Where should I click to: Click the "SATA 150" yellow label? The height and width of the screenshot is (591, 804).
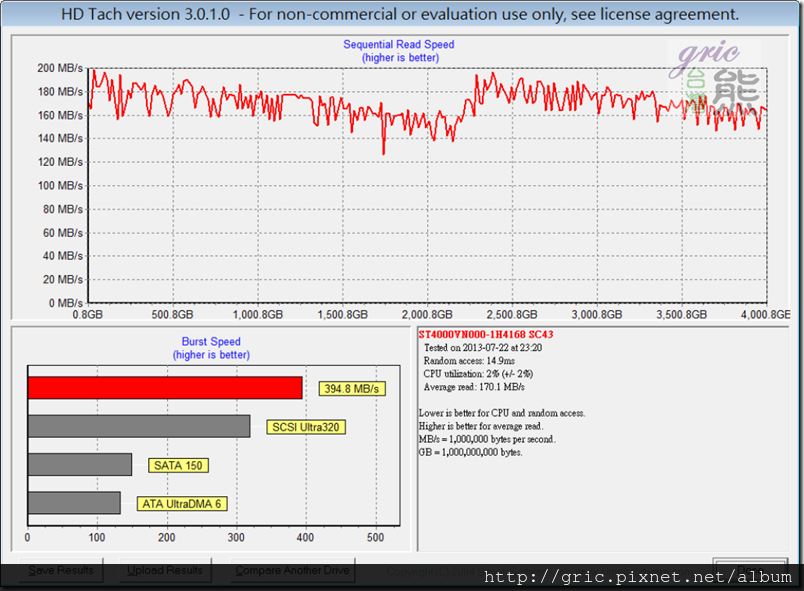click(x=178, y=465)
